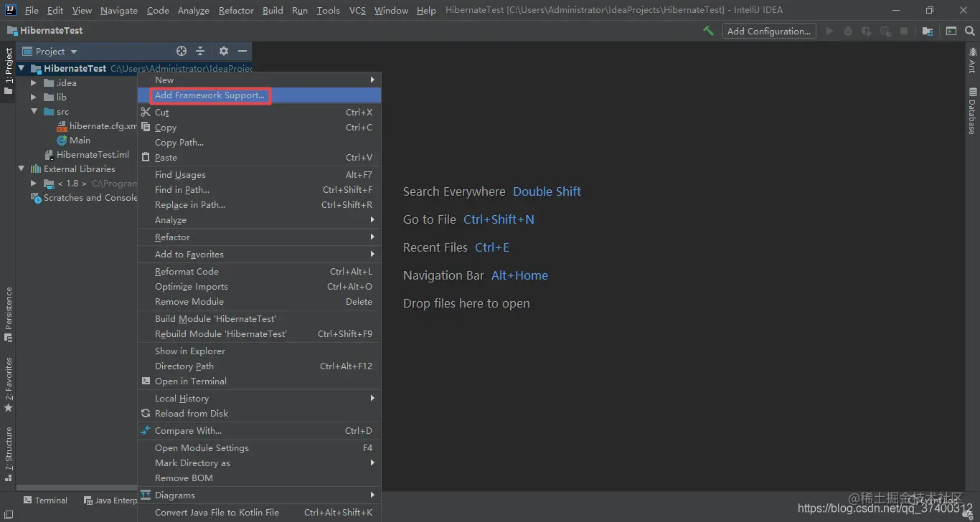Choose Convert Java File to Kotlin File
Screen dimensions: 980x522
(x=259, y=512)
